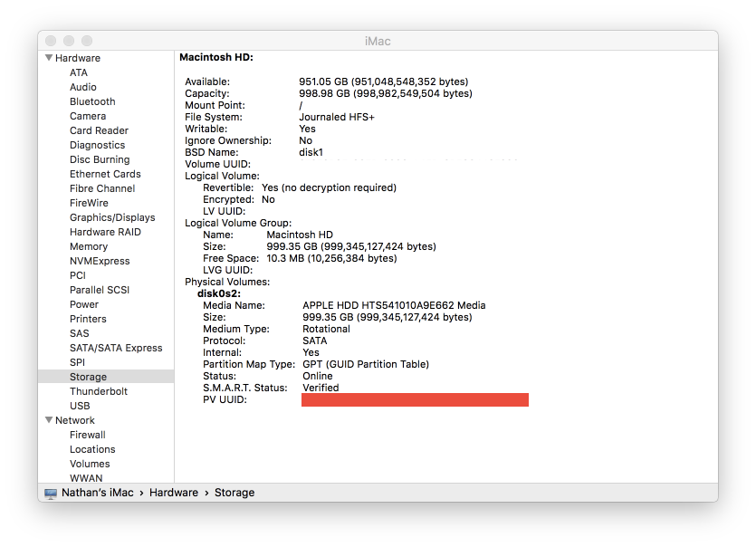The width and height of the screenshot is (756, 547).
Task: Click the APPLE HDD HTS541010A9E662 Media name
Action: (394, 305)
